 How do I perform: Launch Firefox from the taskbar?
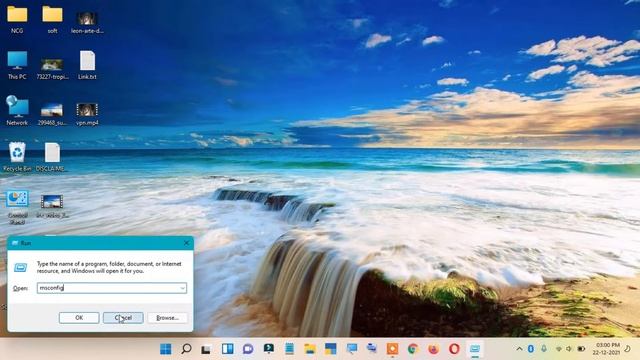[x=433, y=349]
